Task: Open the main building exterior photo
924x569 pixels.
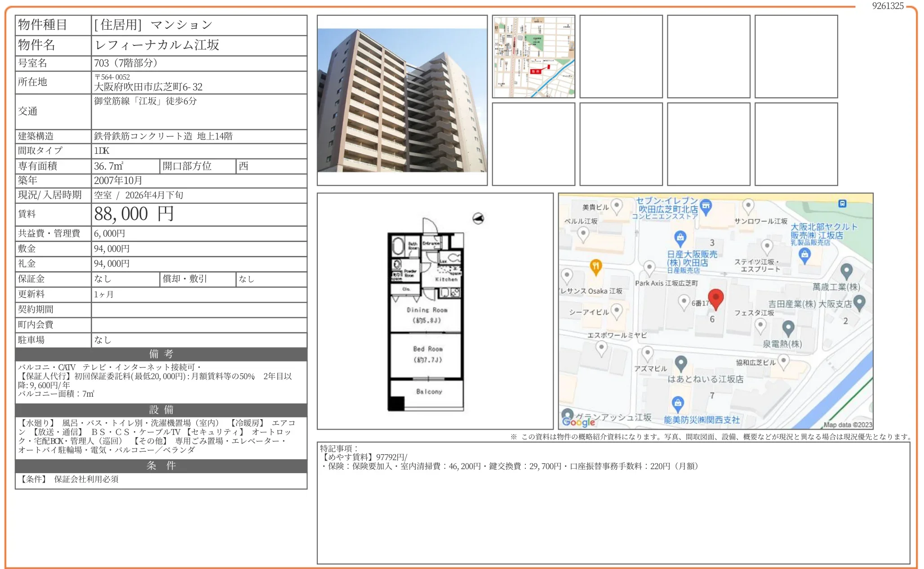Action: point(402,100)
